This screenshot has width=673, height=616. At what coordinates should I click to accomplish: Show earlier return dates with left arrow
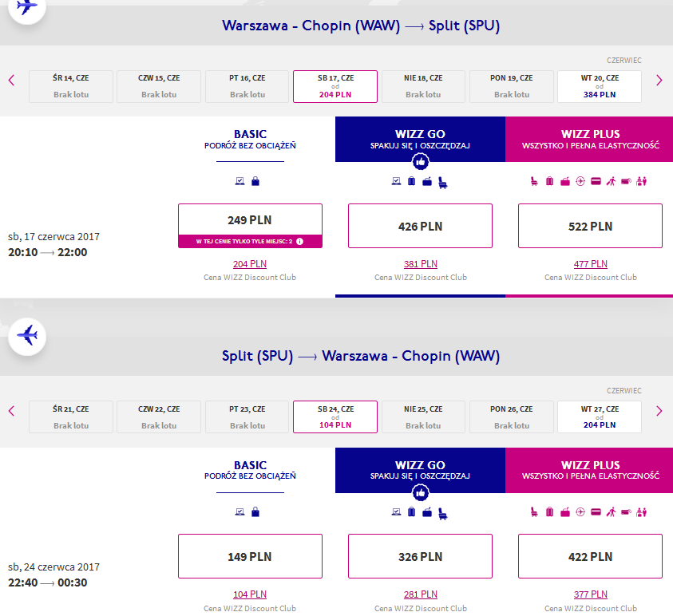coord(12,411)
